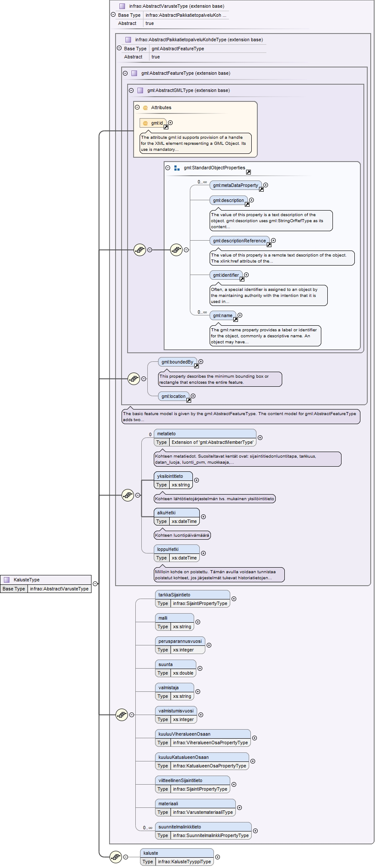Viewport: 375px width, 868px height.
Task: Collapse gml:AbstractFeatureType extension base
Action: (x=125, y=73)
